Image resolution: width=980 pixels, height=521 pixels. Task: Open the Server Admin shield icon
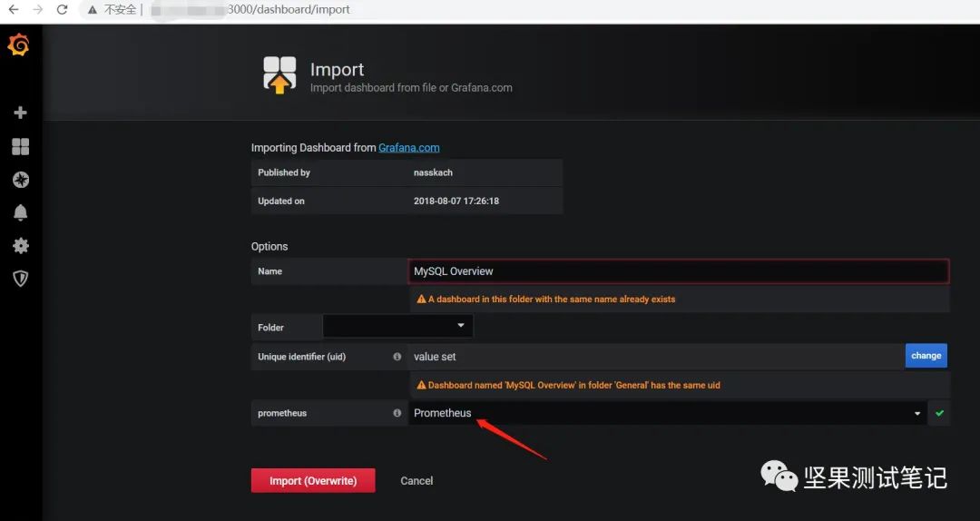(x=21, y=279)
